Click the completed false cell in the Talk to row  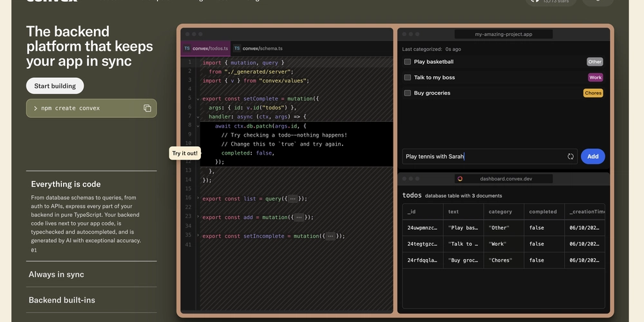(x=544, y=244)
